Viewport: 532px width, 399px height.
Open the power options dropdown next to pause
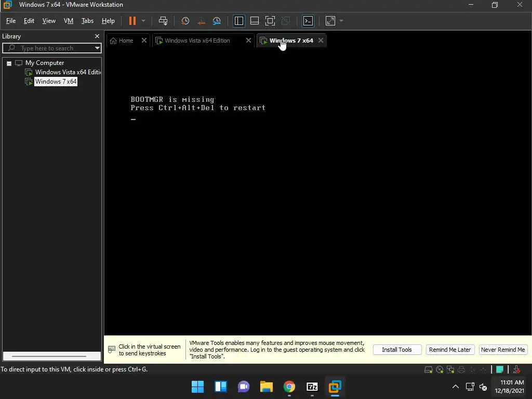(x=143, y=21)
